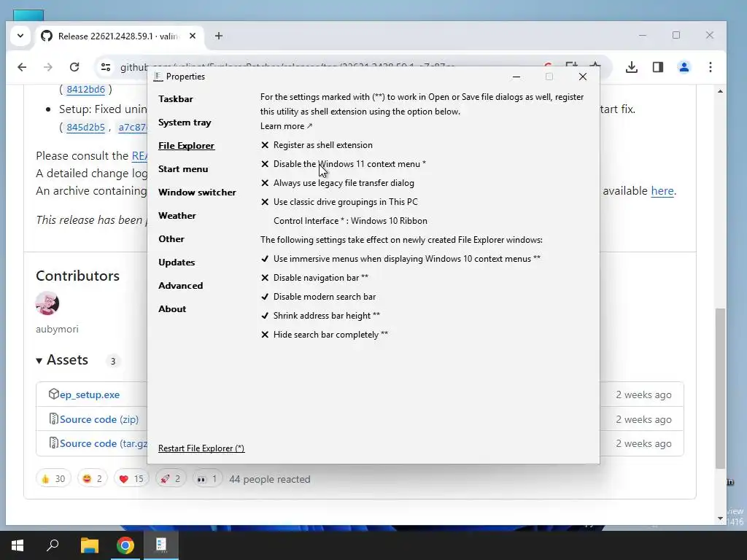The image size is (747, 560).
Task: Change Control Interface Windows 10 Ribbon option
Action: tap(350, 221)
